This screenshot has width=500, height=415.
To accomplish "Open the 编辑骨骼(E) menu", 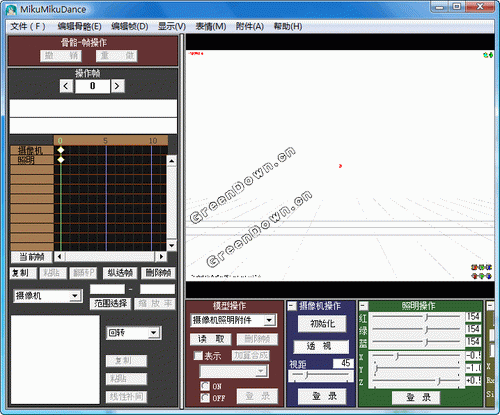I will pyautogui.click(x=79, y=26).
